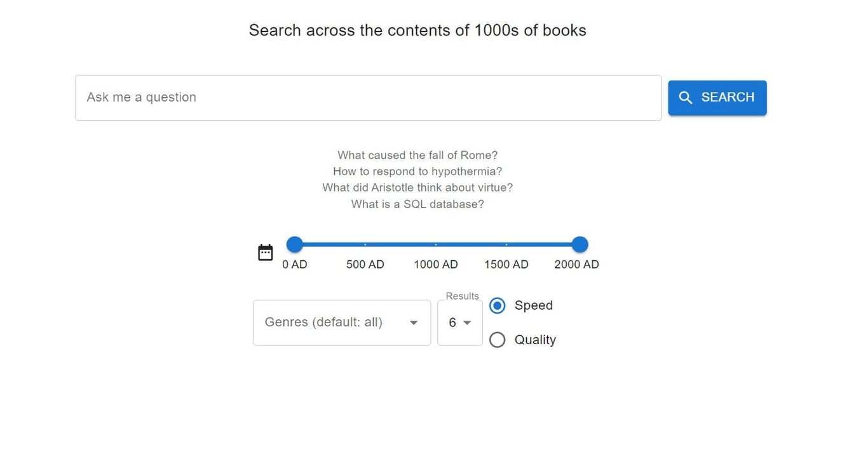Open the Results count dropdown showing 6

click(x=459, y=322)
